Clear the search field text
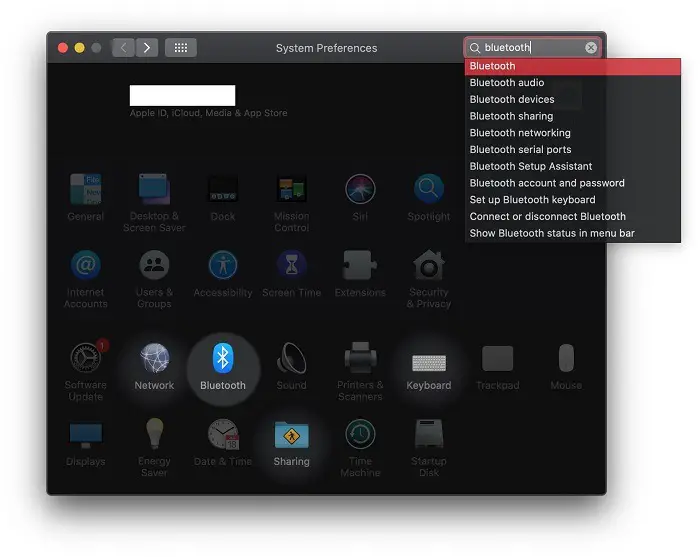Screen dimensions: 700x557 (x=591, y=48)
